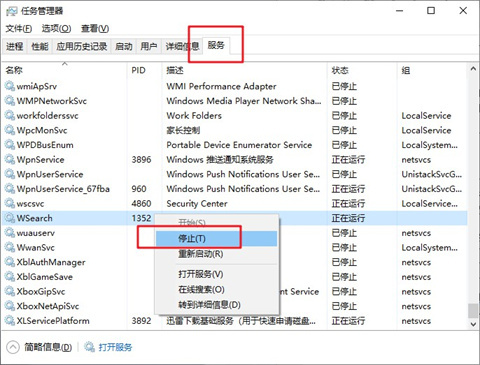Screen dimensions: 480x365
Task: Click the 家长控制 description cell
Action: (x=183, y=130)
